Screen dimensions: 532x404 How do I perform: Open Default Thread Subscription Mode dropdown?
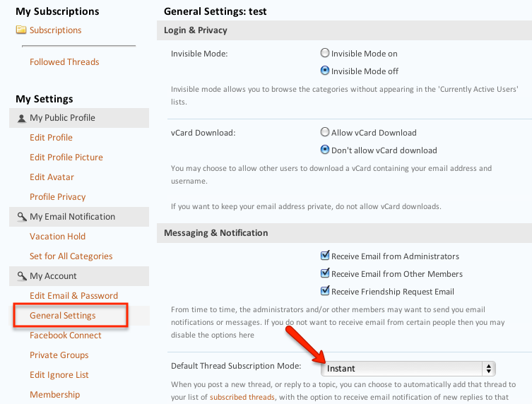coord(408,369)
